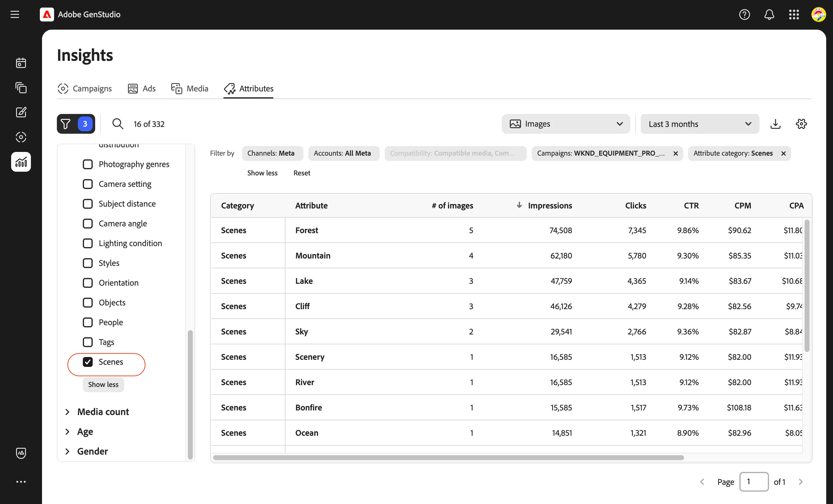Open the stacked pages icon in sidebar
Screen dimensions: 833x504
point(21,87)
